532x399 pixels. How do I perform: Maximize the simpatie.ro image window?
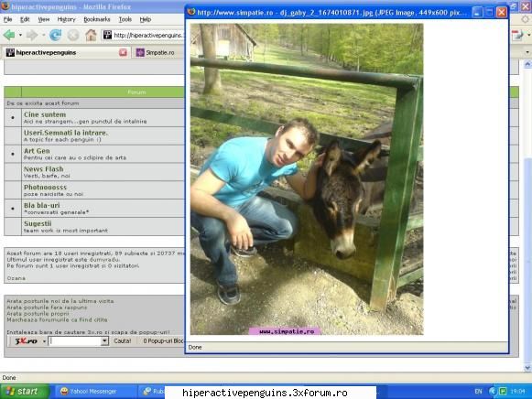(x=489, y=13)
